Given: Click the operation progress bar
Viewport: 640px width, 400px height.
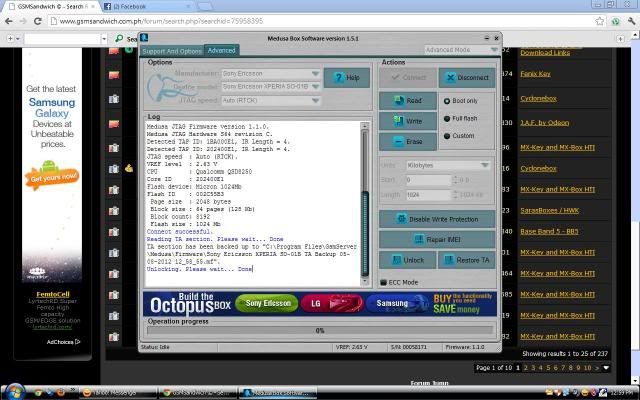Looking at the screenshot, I should point(320,331).
